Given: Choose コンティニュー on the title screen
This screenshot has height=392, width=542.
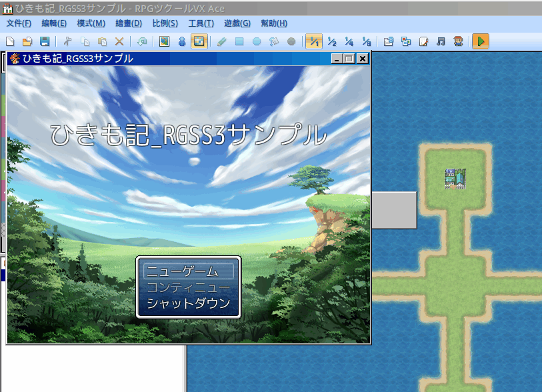Looking at the screenshot, I should click(x=189, y=287).
